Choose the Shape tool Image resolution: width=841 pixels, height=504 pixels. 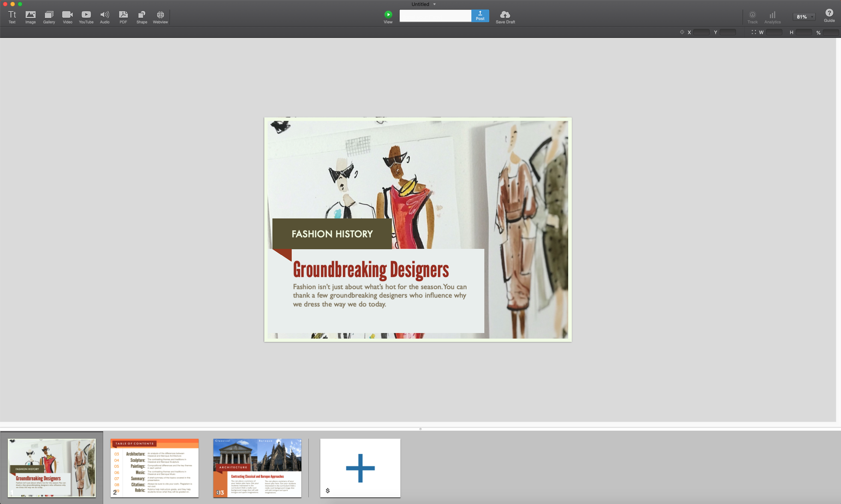pyautogui.click(x=142, y=17)
